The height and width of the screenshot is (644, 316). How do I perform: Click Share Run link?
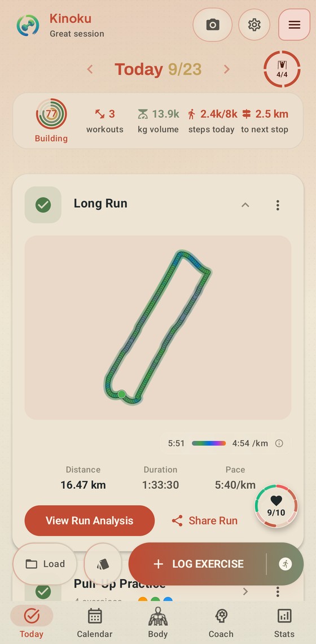coord(204,521)
